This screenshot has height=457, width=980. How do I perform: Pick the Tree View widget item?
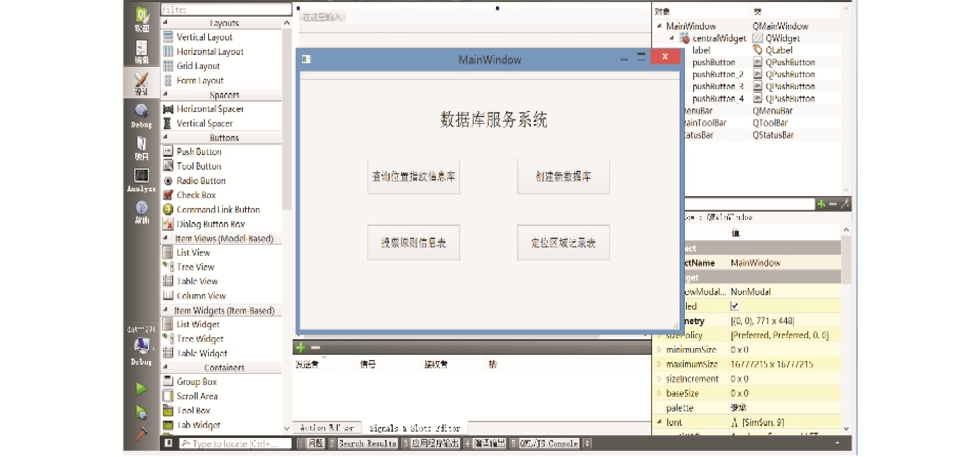click(195, 267)
